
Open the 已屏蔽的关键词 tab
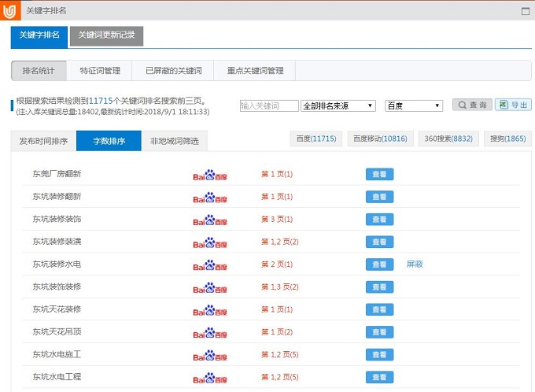tap(173, 71)
